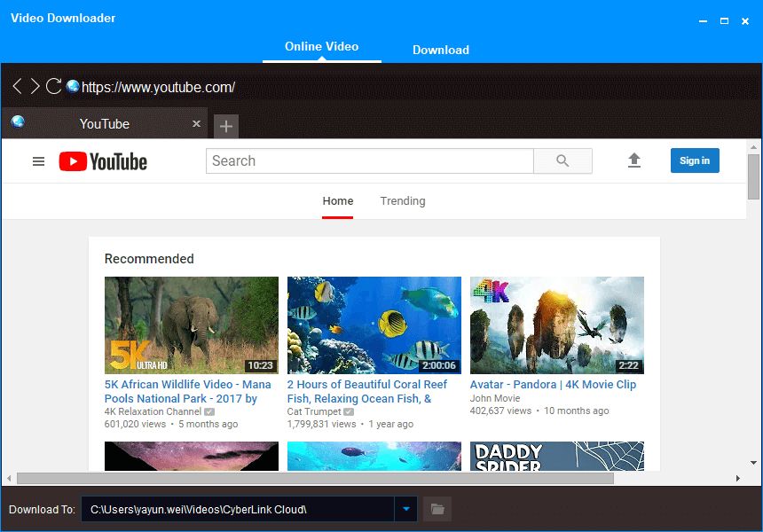Viewport: 763px width, 532px height.
Task: Browse for download folder
Action: click(x=437, y=509)
